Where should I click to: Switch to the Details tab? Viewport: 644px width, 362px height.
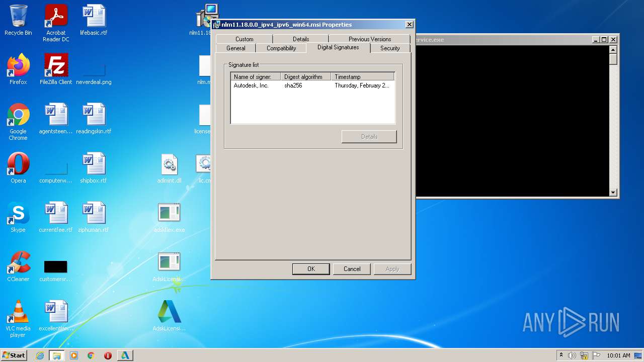301,39
